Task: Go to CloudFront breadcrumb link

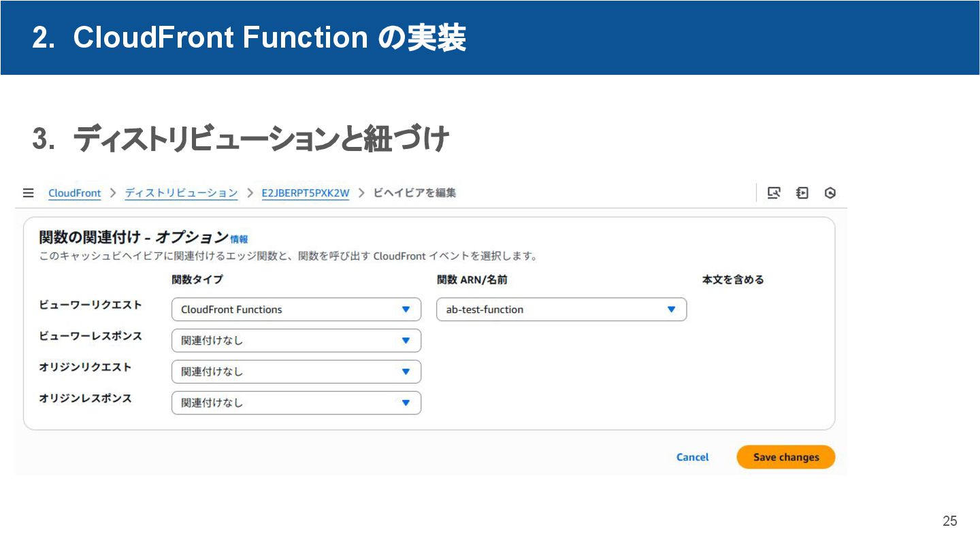Action: 74,193
